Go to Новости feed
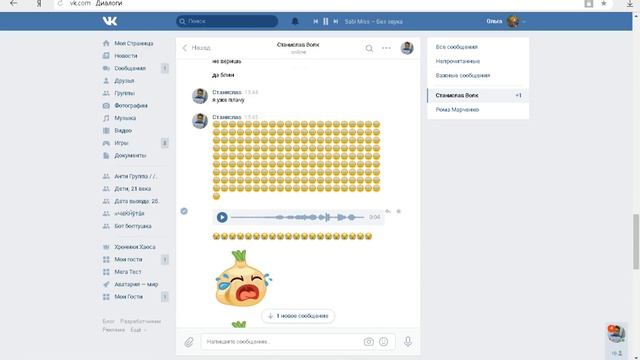The width and height of the screenshot is (640, 360). coord(126,56)
